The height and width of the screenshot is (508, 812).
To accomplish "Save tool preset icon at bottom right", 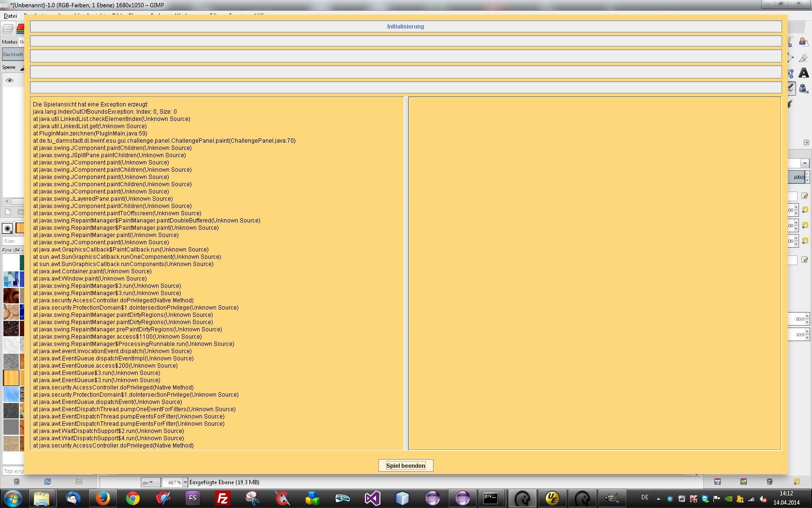I will [x=717, y=481].
